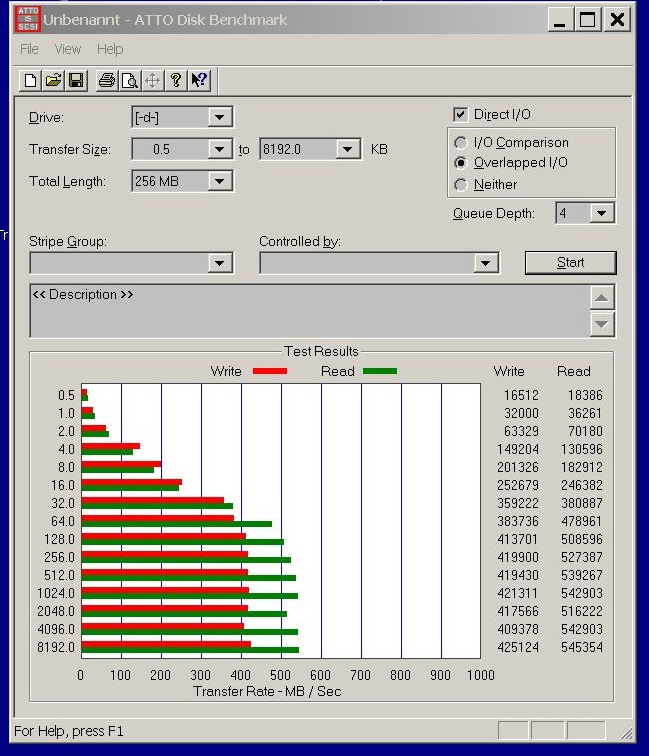Click the Start benchmark button
This screenshot has height=756, width=649.
coord(570,262)
